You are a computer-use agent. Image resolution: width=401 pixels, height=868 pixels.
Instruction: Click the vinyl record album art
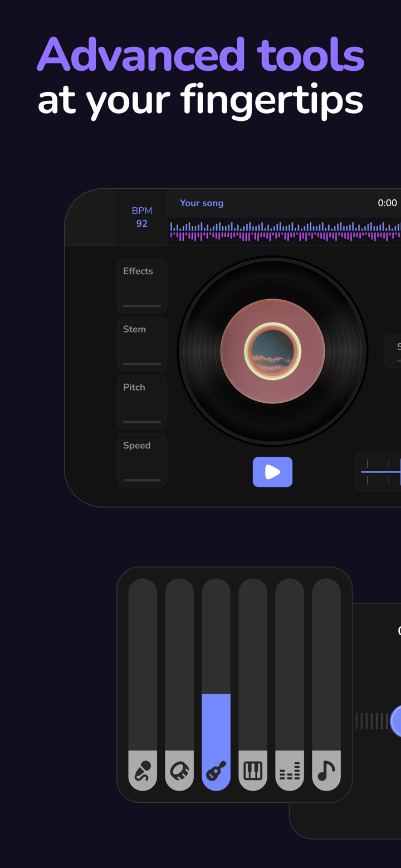pyautogui.click(x=272, y=352)
